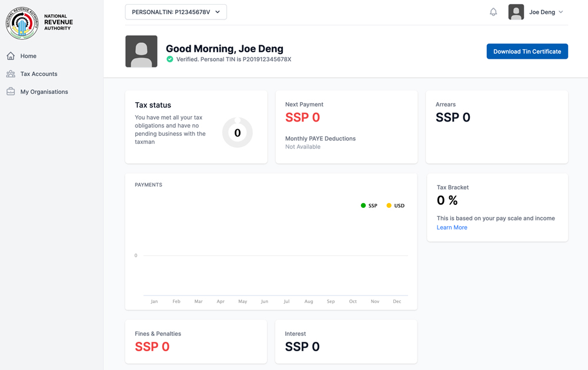
Task: Open the PERSONALTIN selector dropdown
Action: click(176, 12)
